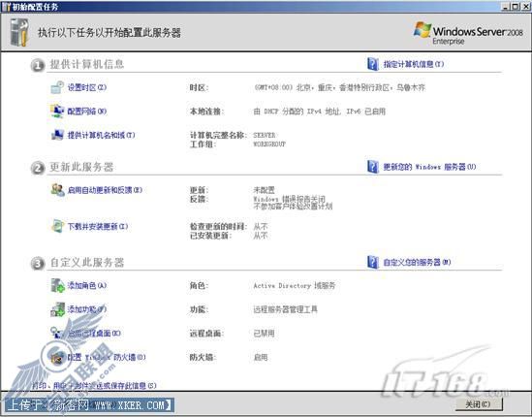Click the remote desktop status 已禁用

(264, 334)
